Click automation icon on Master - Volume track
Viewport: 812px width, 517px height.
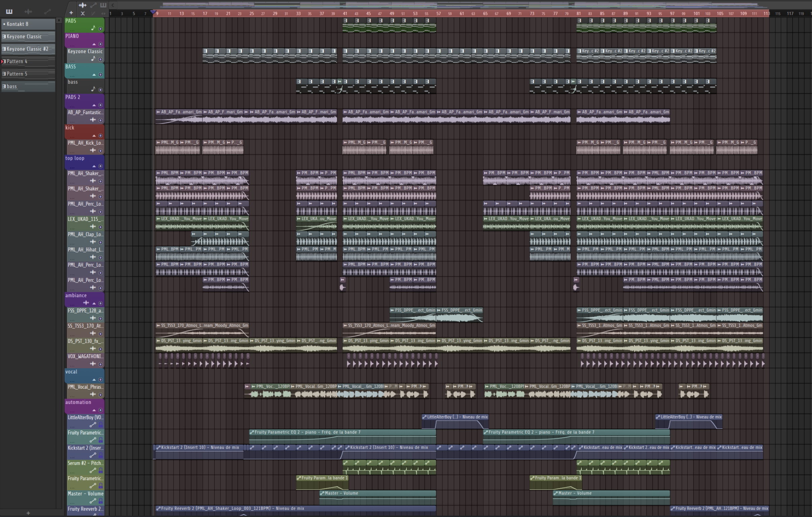(93, 501)
